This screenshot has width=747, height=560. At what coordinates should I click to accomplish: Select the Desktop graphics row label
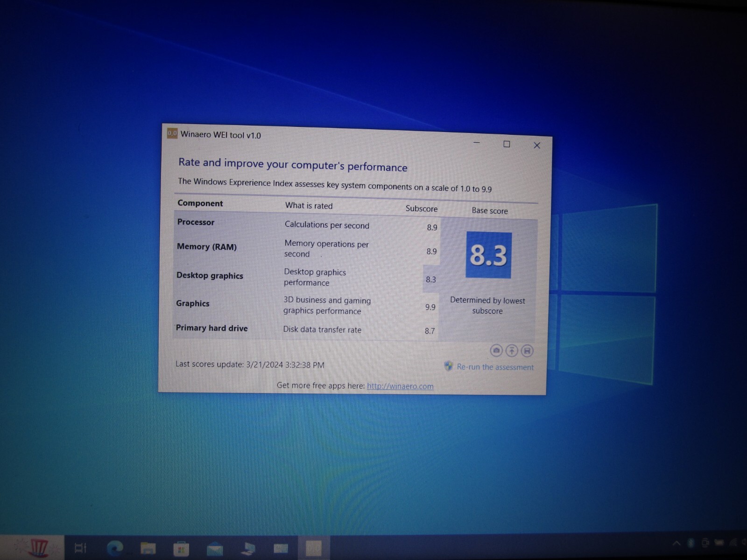(x=210, y=275)
